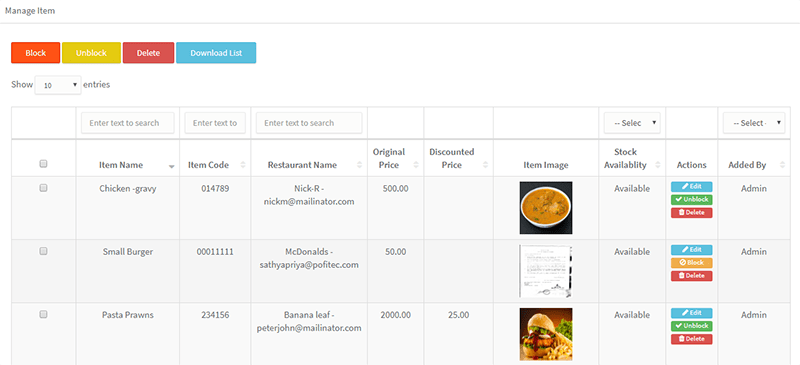Block the Small Burger item
The image size is (800, 365).
tap(691, 263)
